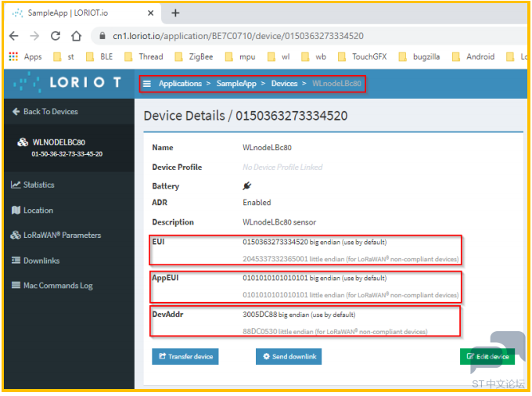Click the address bar URL
Viewport: 532px width, 396px height.
(x=238, y=36)
